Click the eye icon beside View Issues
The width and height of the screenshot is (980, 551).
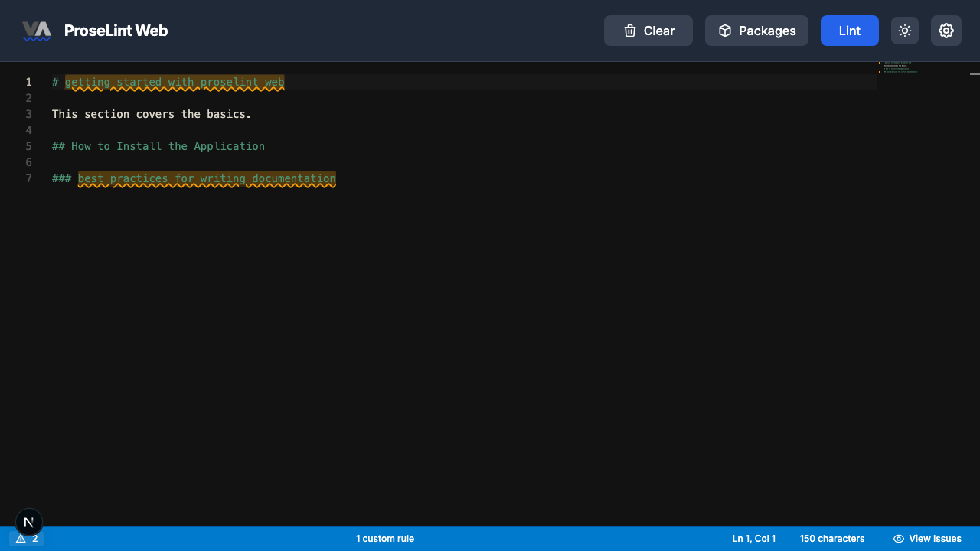[898, 539]
